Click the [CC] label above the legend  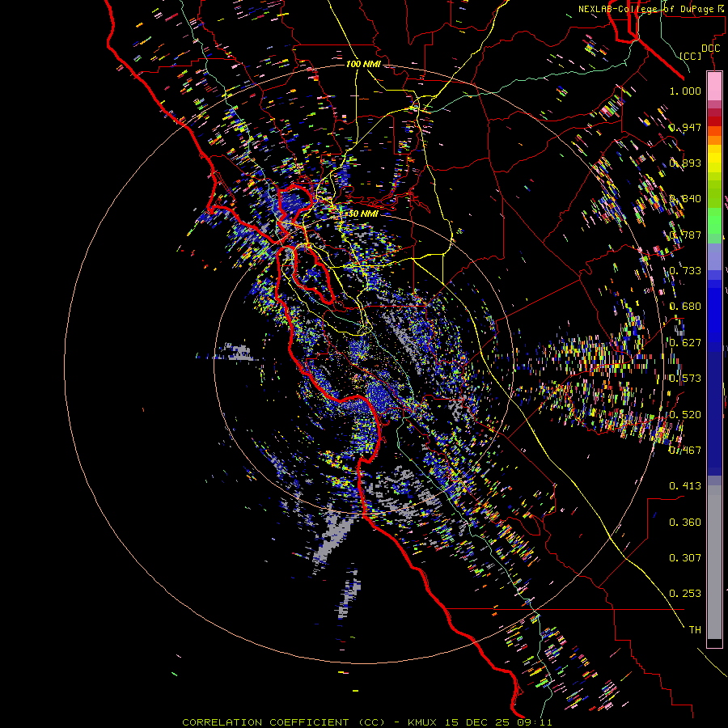click(x=691, y=56)
